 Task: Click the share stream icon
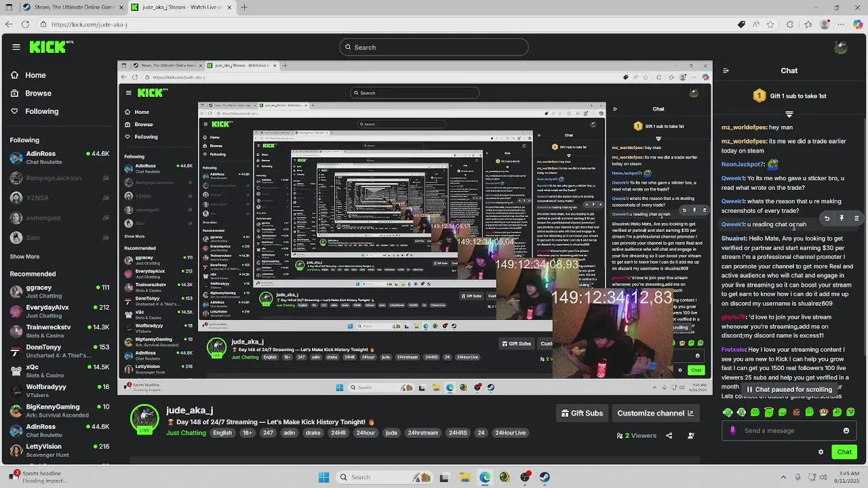(669, 436)
